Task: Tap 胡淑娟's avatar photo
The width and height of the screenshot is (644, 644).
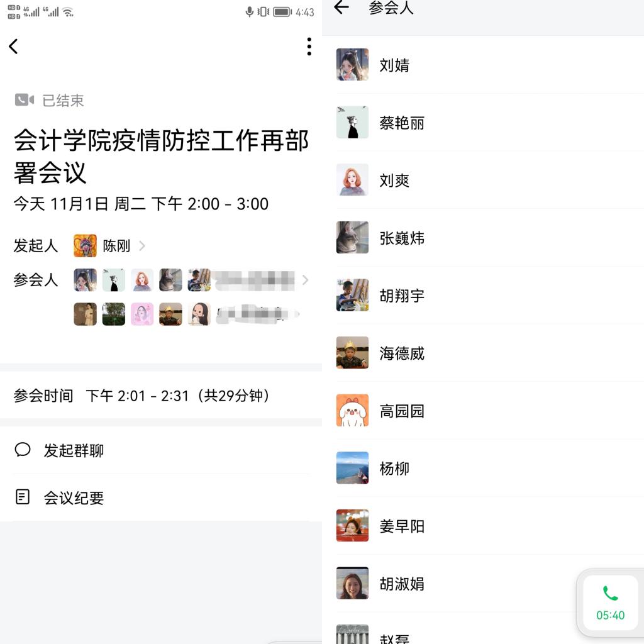Action: coord(352,583)
